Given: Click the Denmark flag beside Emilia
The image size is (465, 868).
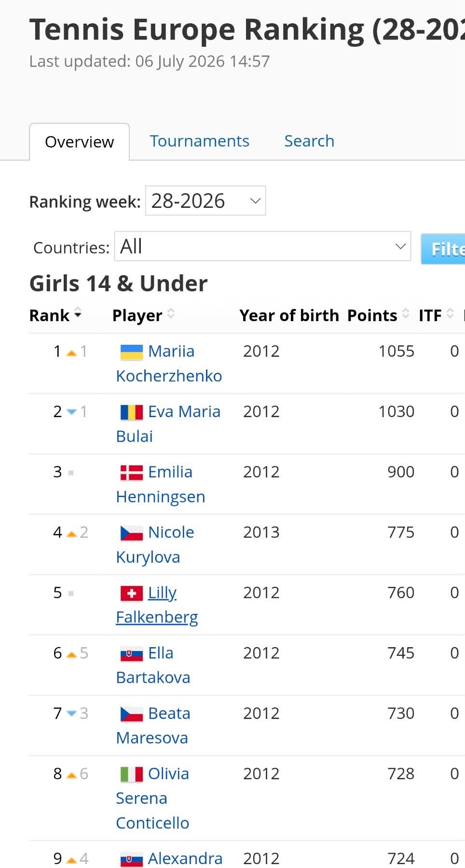Looking at the screenshot, I should click(x=131, y=473).
